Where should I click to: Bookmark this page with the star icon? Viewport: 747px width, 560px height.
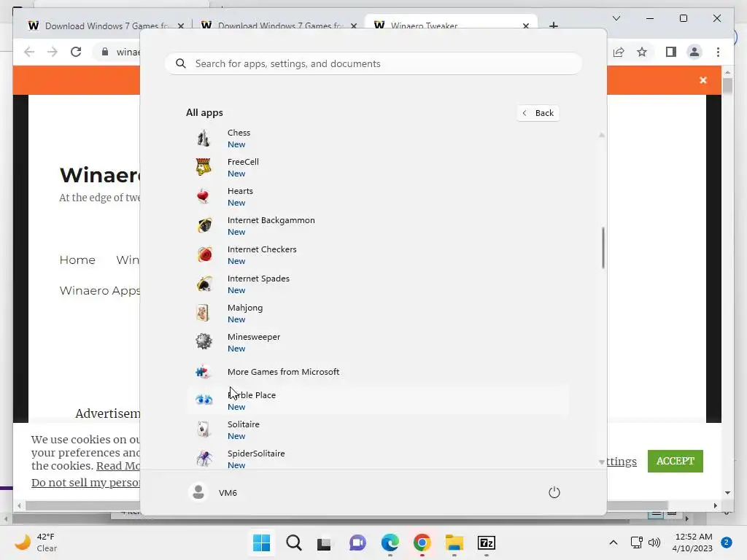tap(642, 52)
